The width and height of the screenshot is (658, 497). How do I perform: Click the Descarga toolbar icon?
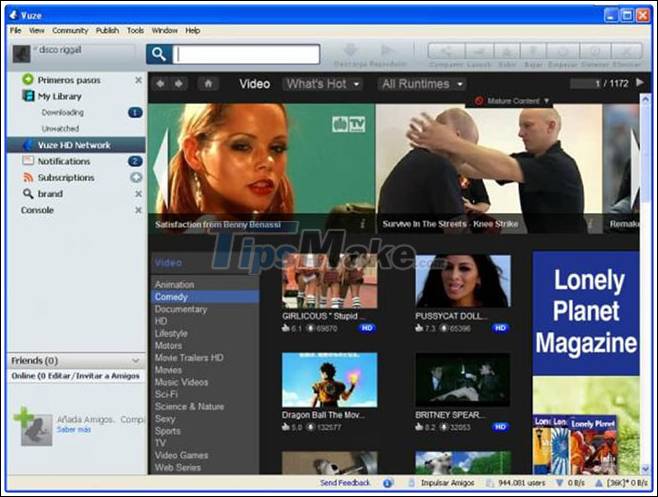(x=351, y=51)
